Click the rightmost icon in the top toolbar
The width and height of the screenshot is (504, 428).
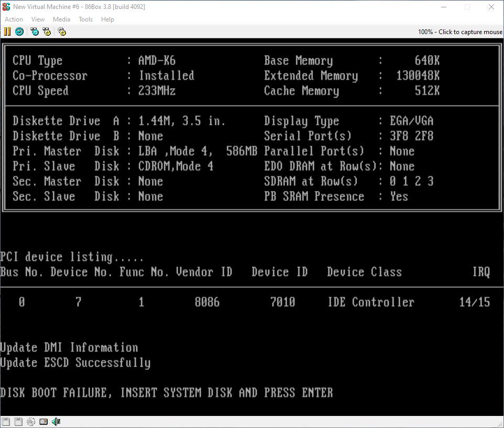62,31
